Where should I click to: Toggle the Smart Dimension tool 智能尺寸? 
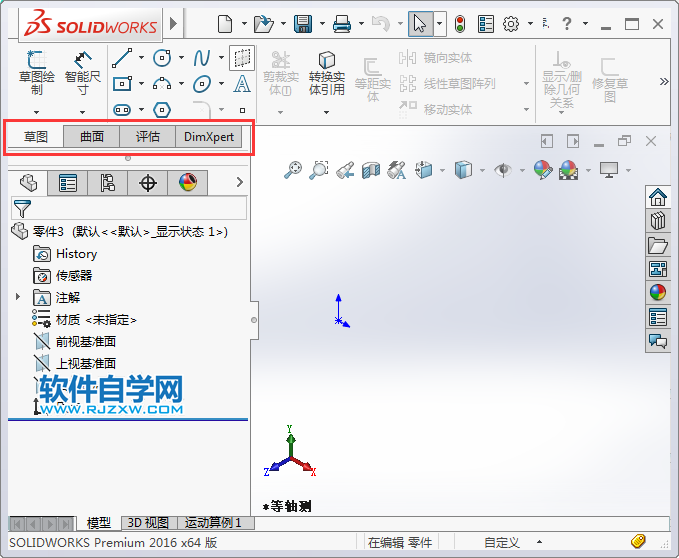(82, 72)
